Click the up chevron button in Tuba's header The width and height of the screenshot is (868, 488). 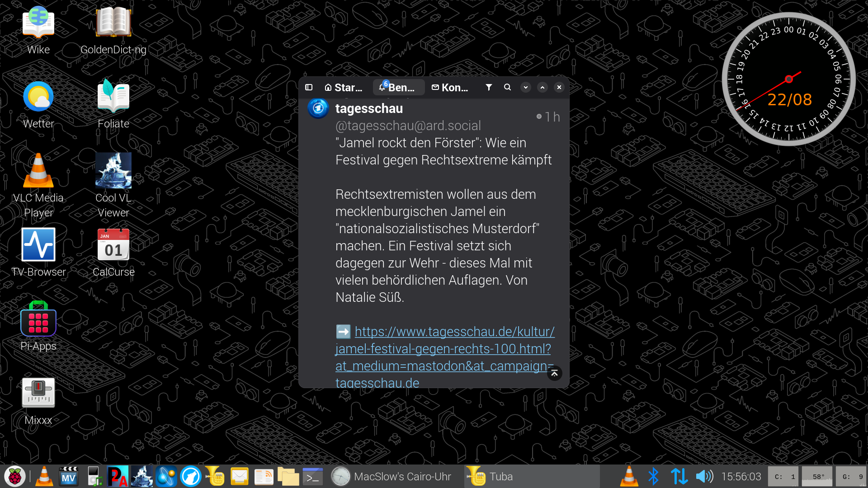pyautogui.click(x=542, y=87)
